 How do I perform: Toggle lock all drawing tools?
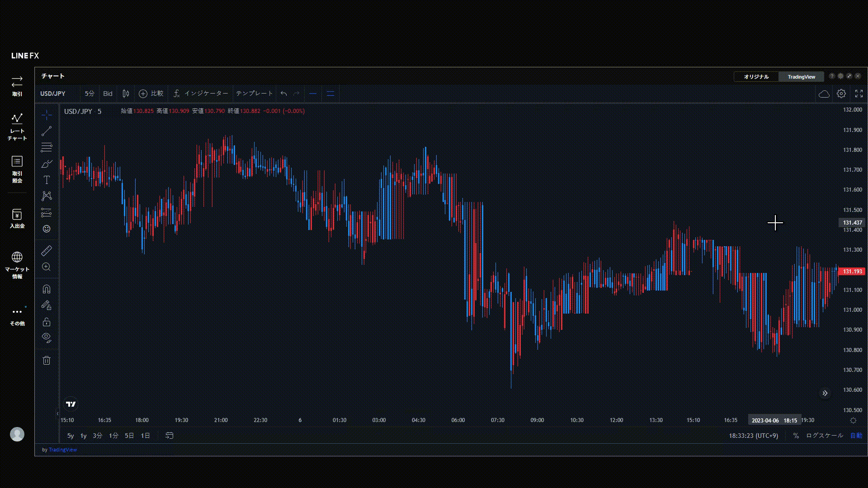(x=47, y=322)
